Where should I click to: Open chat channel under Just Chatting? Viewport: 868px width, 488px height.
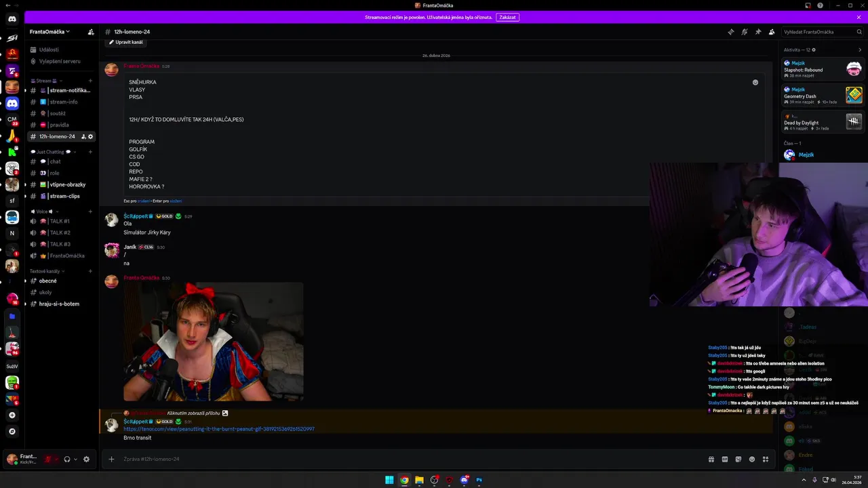pos(62,161)
